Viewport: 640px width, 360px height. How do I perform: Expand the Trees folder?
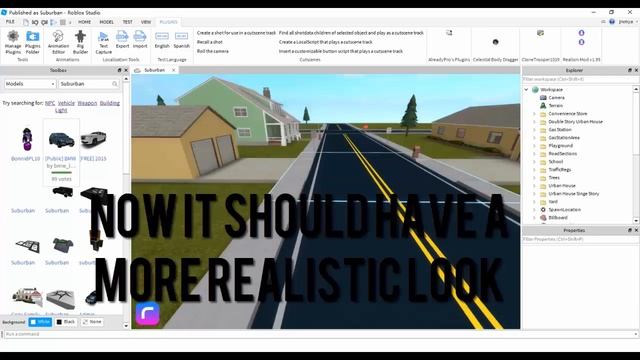click(x=534, y=178)
